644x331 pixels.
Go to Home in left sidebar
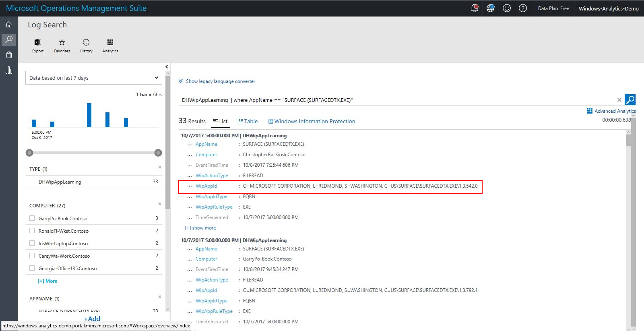[9, 25]
